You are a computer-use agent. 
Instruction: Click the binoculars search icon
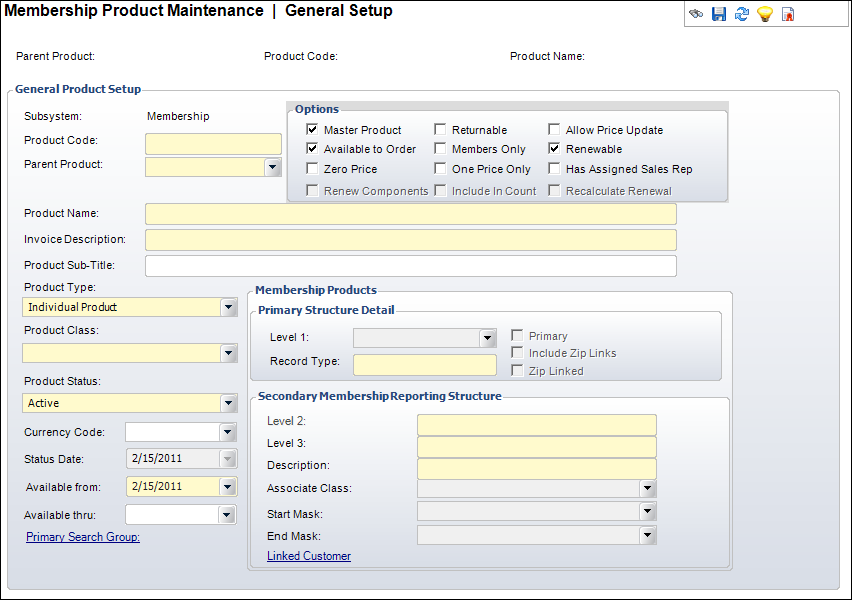696,14
